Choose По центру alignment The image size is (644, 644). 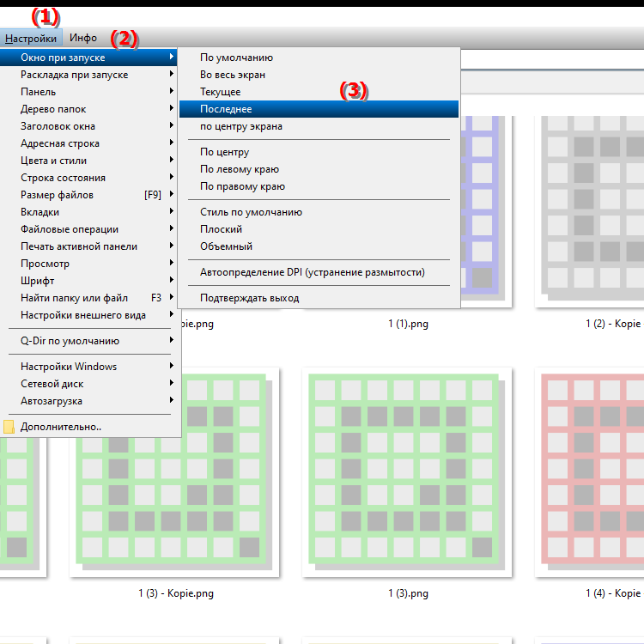tap(319, 152)
